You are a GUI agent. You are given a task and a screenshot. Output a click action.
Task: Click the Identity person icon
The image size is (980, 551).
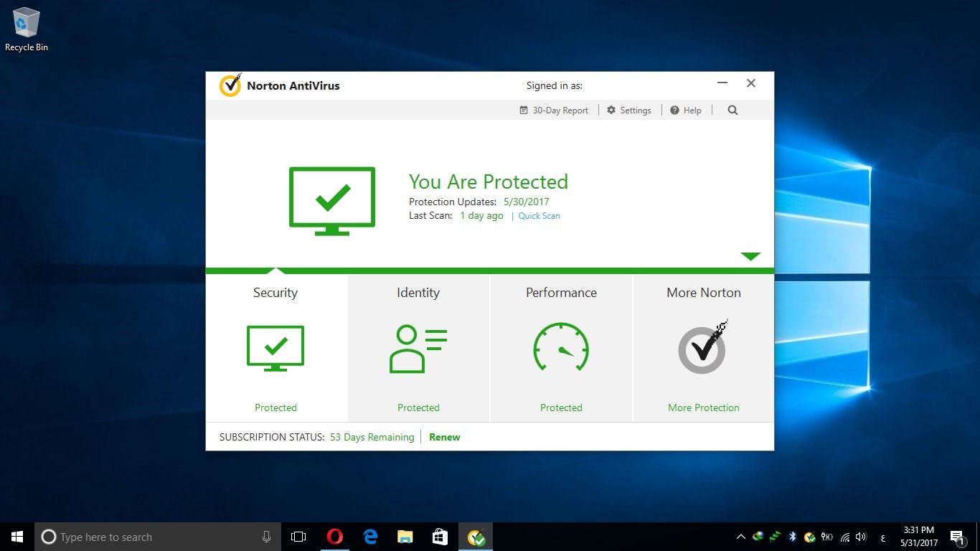coord(418,349)
